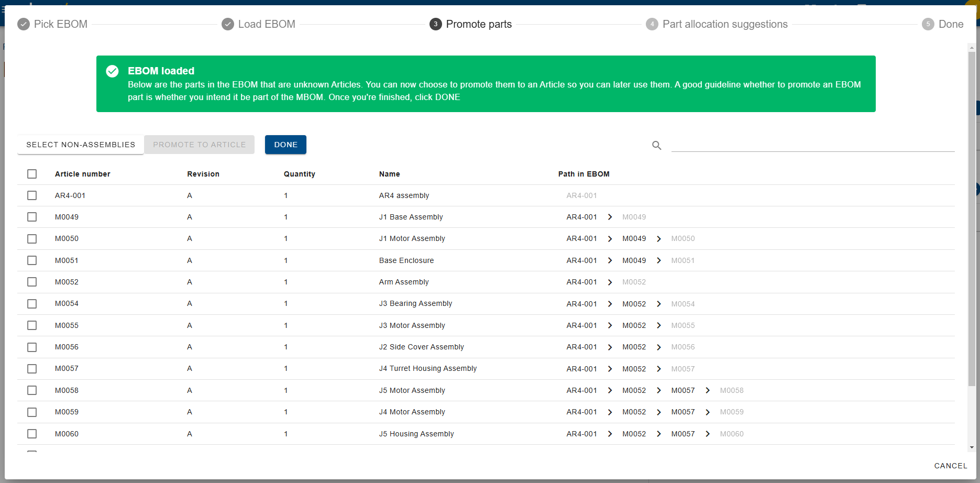This screenshot has height=483, width=980.
Task: Click chevron after M0057 in M0058 row
Action: coord(708,390)
